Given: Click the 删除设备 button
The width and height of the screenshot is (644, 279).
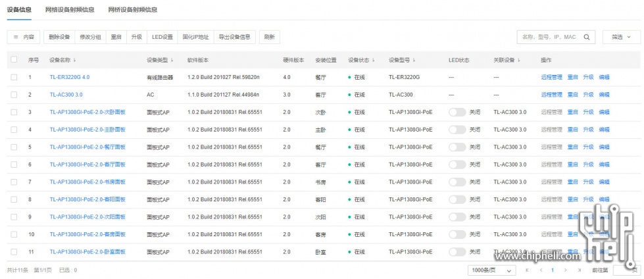Looking at the screenshot, I should [x=59, y=37].
